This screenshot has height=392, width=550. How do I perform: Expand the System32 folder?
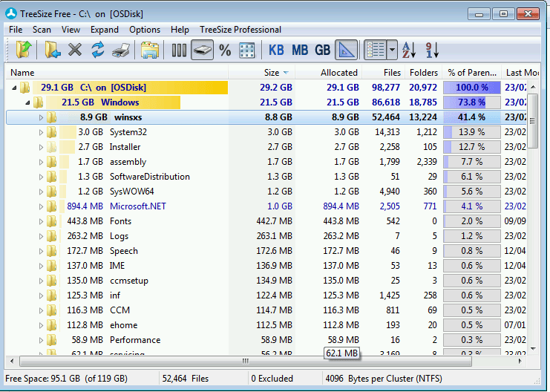click(x=41, y=132)
